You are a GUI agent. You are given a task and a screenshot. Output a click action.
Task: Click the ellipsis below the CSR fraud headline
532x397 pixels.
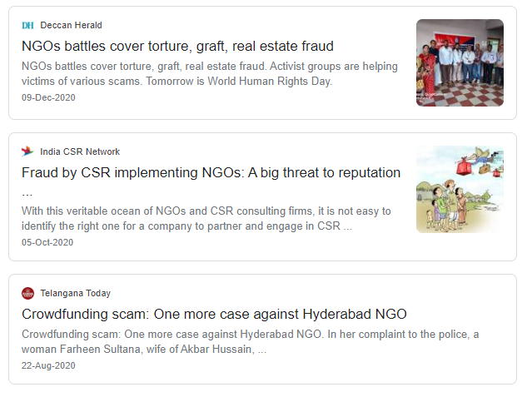27,193
